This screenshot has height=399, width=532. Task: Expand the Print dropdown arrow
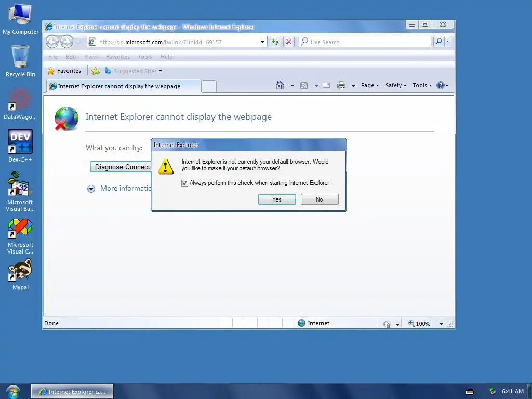pos(353,86)
